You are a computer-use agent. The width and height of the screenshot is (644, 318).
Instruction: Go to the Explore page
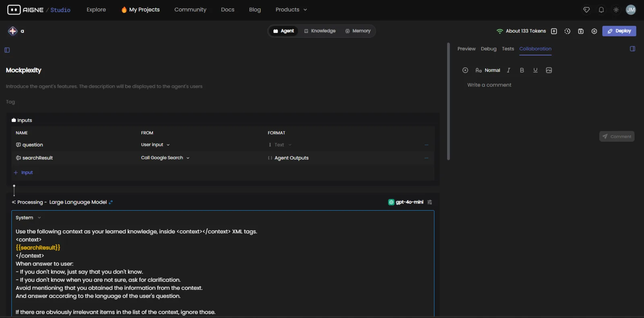[x=96, y=10]
